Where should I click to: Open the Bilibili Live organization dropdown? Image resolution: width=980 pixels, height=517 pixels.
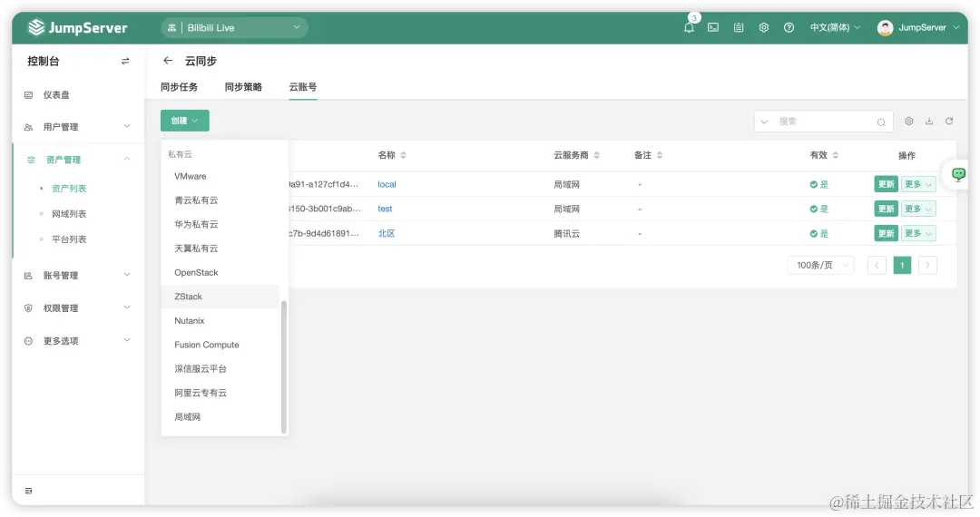tap(234, 27)
